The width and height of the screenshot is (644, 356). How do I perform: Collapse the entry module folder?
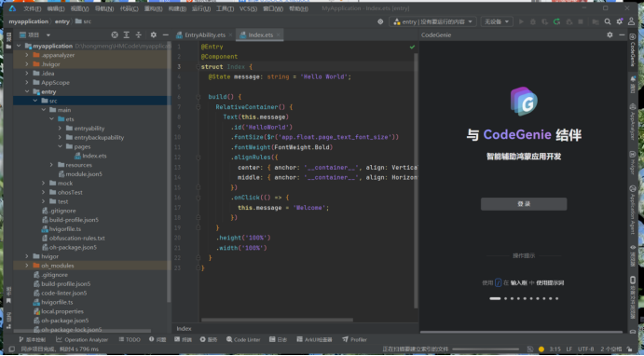pyautogui.click(x=27, y=91)
